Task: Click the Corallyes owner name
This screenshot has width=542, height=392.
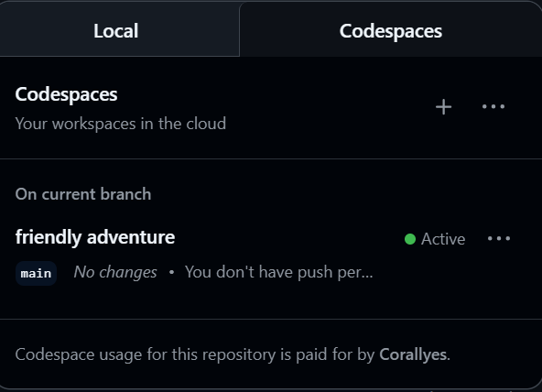Action: coord(413,354)
